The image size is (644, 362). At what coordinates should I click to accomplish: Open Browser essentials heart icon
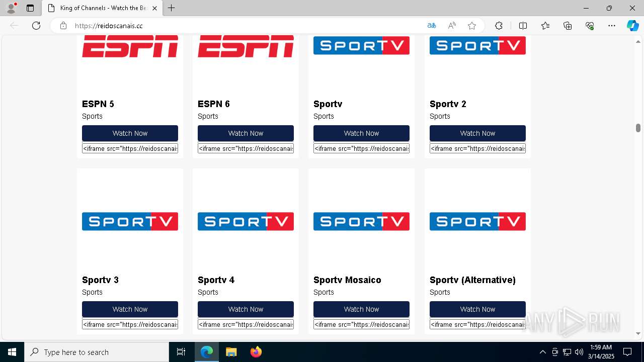click(x=590, y=26)
